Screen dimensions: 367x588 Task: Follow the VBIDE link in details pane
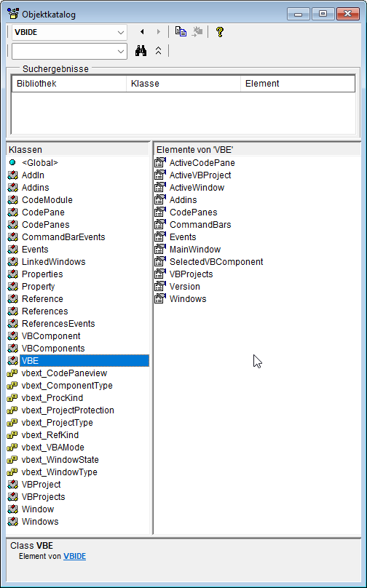coord(75,556)
